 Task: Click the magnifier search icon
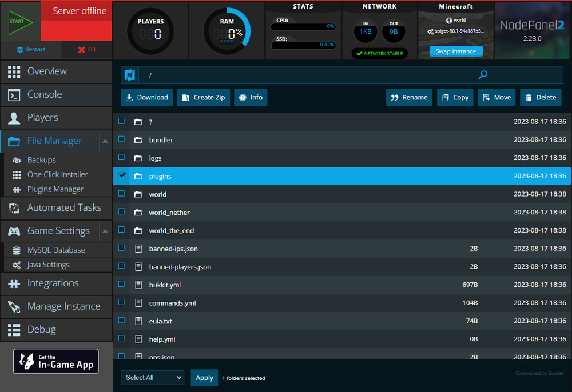[x=483, y=75]
